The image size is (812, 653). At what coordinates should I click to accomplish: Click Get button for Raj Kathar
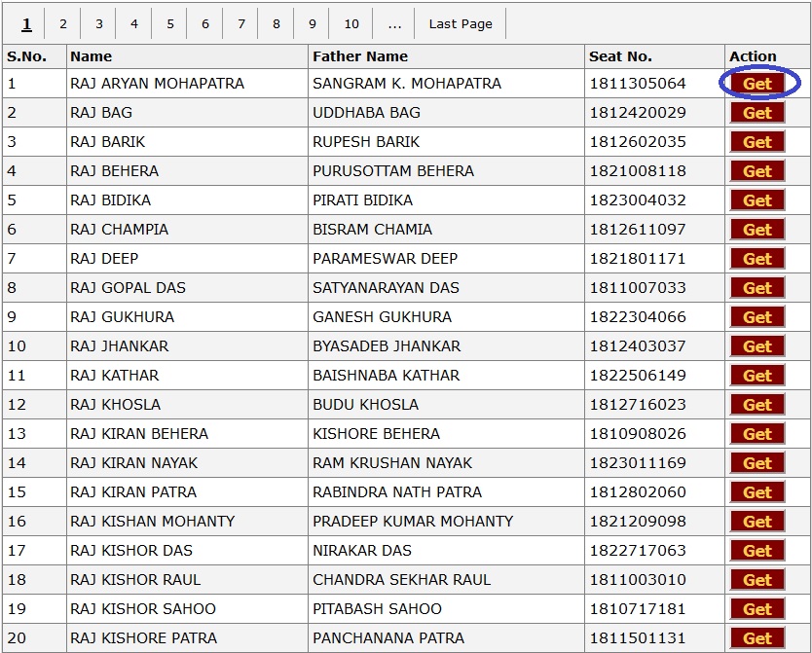coord(757,375)
